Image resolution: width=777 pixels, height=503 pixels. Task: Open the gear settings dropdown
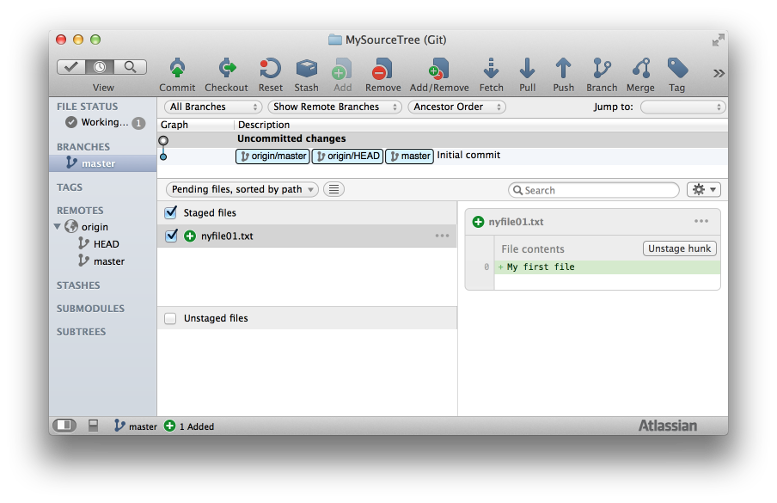[x=704, y=189]
